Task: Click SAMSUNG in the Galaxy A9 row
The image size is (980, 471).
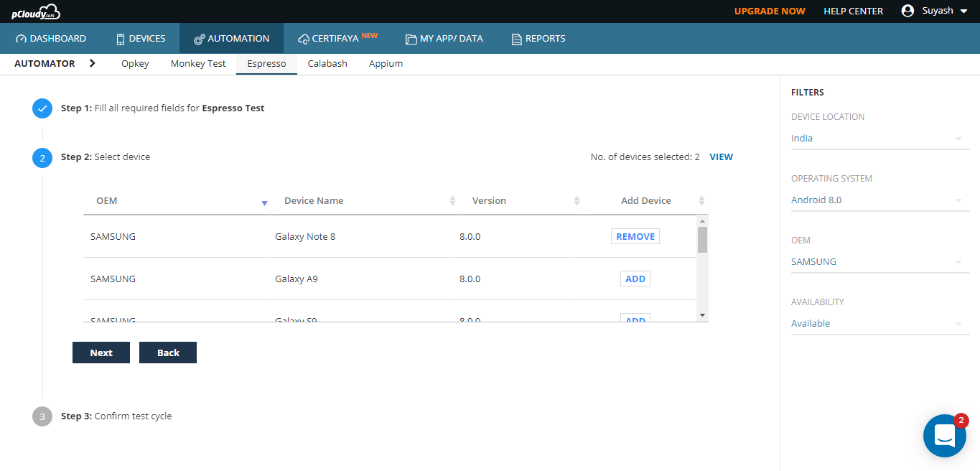Action: [x=113, y=279]
